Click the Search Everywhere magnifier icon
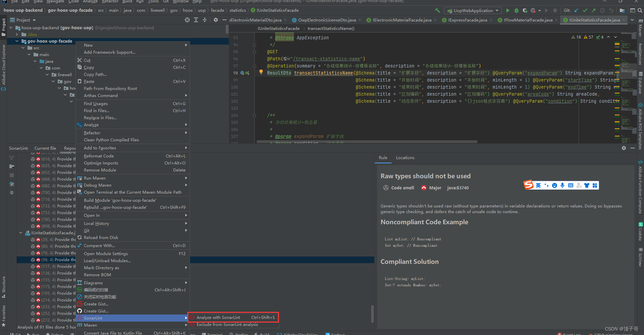644x335 pixels. pos(640,10)
